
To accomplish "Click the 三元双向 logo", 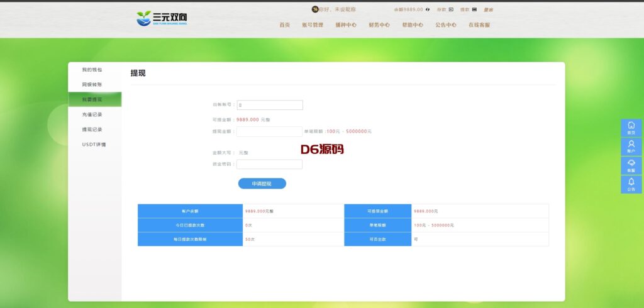I will click(162, 18).
